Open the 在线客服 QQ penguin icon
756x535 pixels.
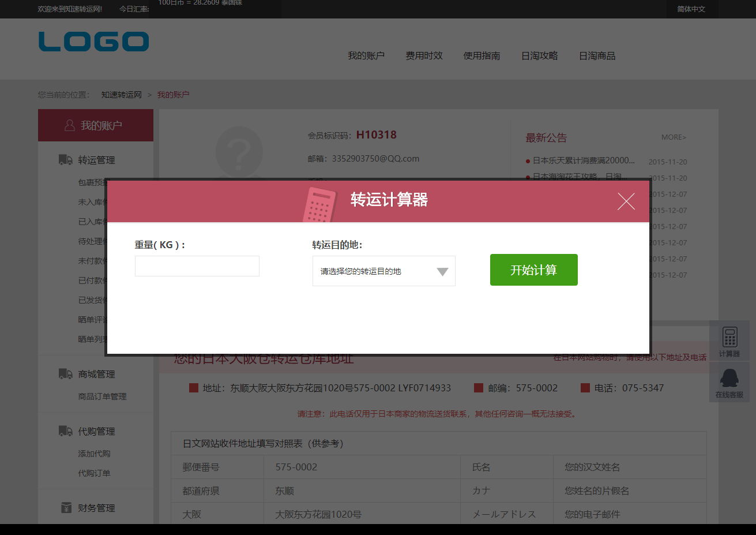729,379
